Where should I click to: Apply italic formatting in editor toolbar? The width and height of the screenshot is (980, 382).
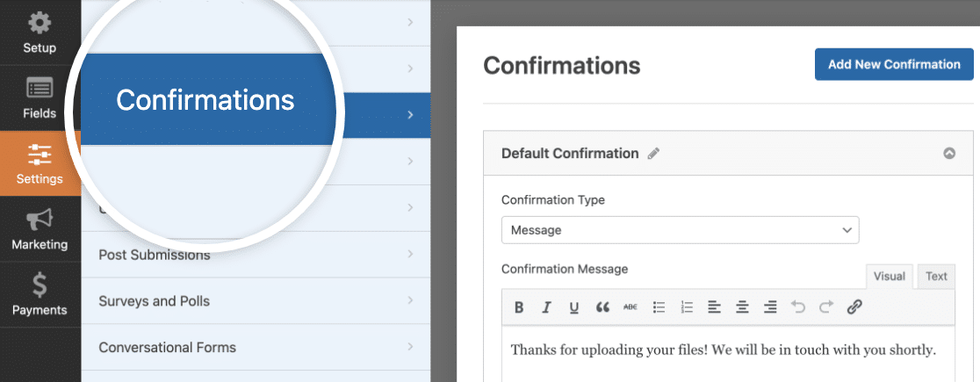click(547, 307)
